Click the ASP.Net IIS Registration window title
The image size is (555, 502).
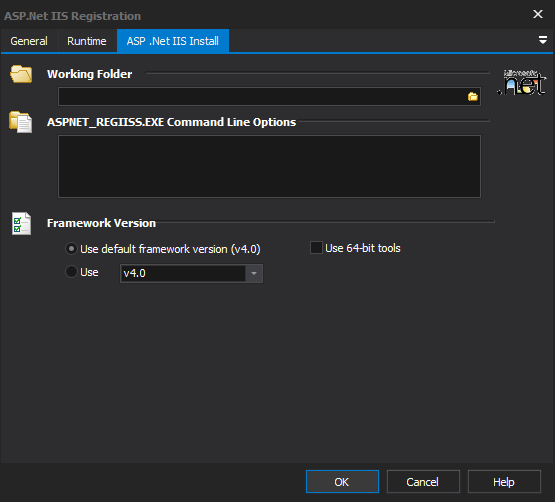pyautogui.click(x=73, y=16)
